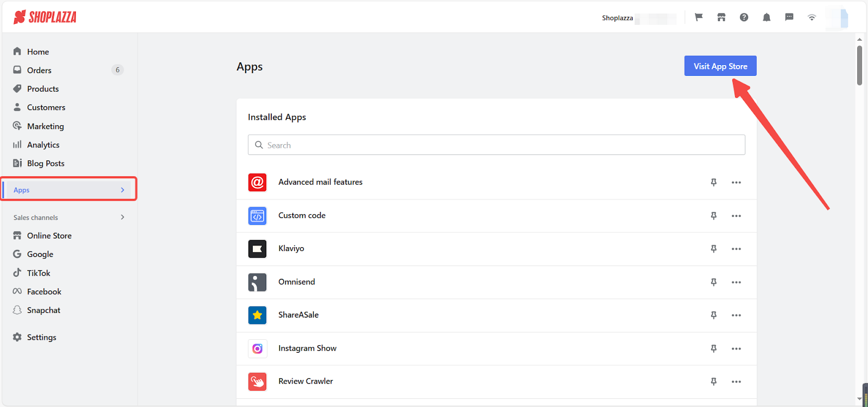This screenshot has height=407, width=868.
Task: Pin the Instagram Show app
Action: tap(714, 348)
